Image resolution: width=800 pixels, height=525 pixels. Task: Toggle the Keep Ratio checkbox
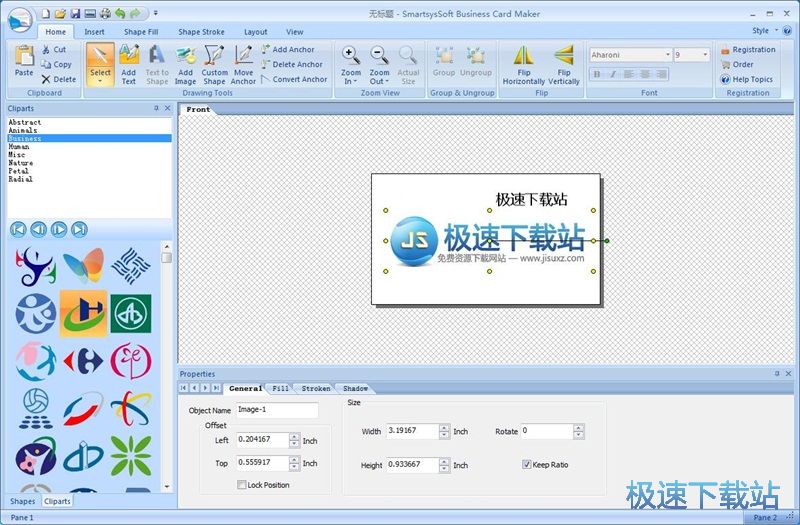(x=527, y=464)
